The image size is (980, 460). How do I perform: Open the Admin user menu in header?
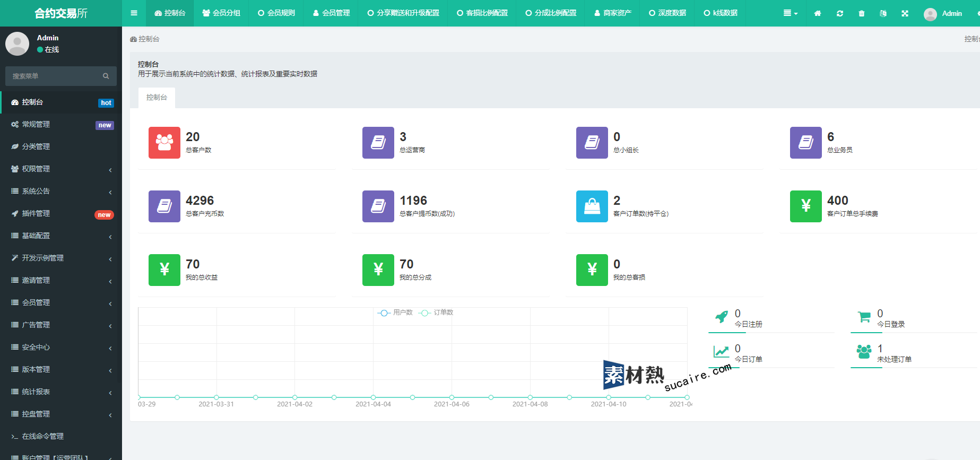943,13
